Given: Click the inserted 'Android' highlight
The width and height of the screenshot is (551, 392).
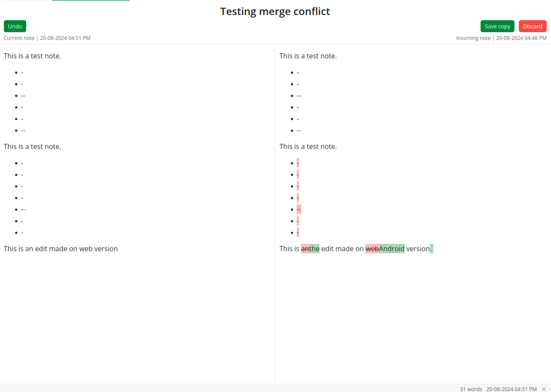Looking at the screenshot, I should click(392, 249).
